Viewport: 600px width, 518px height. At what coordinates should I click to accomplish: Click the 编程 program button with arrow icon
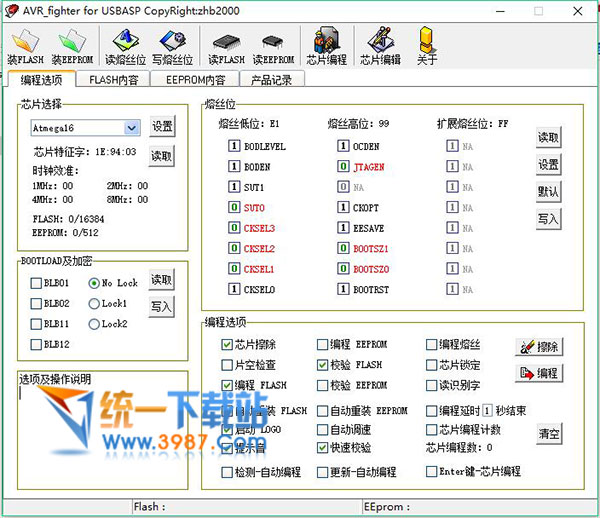(539, 373)
